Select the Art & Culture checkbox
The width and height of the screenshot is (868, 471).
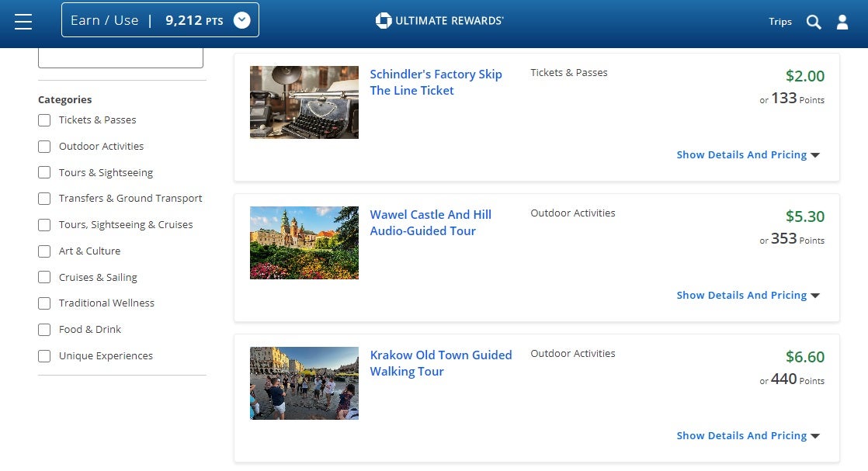pyautogui.click(x=45, y=251)
